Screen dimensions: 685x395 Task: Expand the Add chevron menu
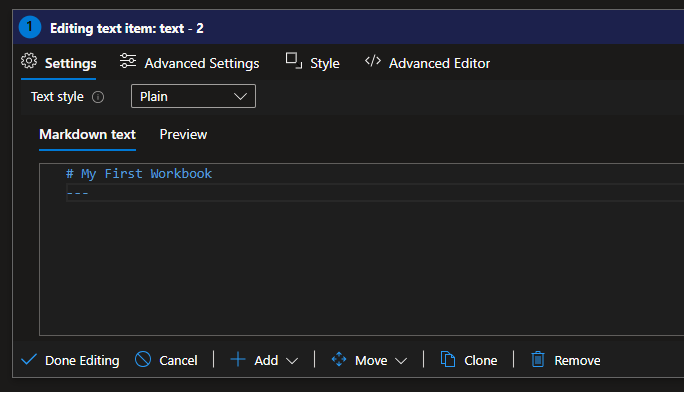[x=292, y=361]
